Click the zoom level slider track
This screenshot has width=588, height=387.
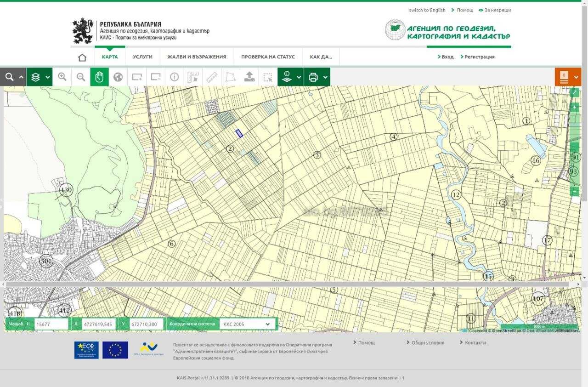pyautogui.click(x=574, y=149)
